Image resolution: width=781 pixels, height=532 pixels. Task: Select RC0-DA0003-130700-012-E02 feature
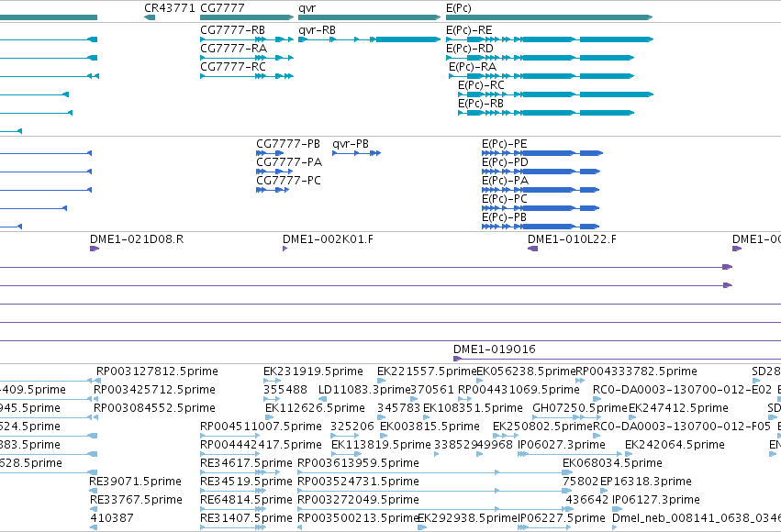pos(597,399)
